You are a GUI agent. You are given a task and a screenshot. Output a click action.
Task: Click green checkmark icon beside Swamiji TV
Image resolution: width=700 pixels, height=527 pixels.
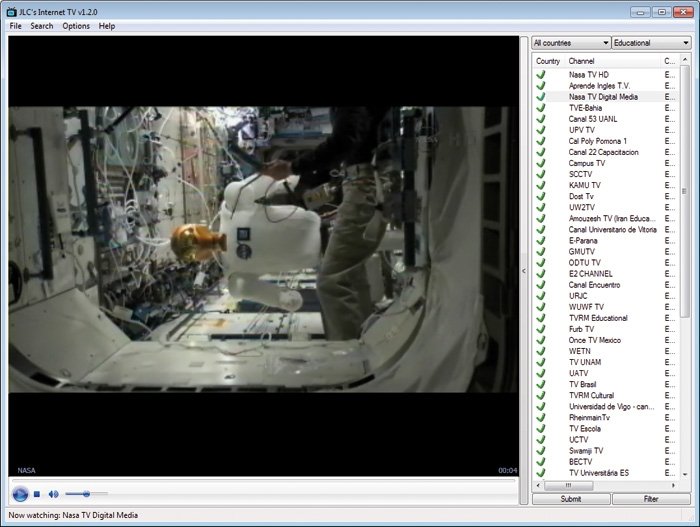pos(541,451)
